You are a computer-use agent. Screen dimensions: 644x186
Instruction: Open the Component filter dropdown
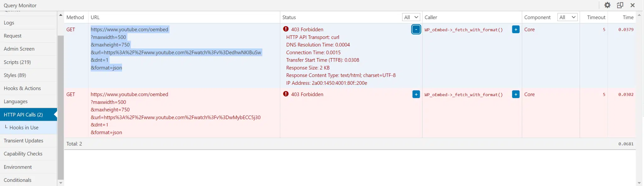click(567, 17)
